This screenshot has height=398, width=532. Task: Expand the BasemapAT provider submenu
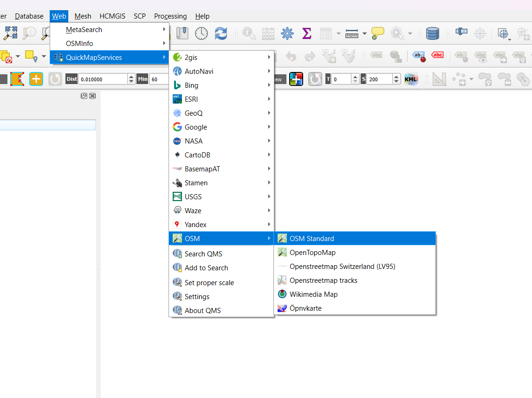(221, 169)
